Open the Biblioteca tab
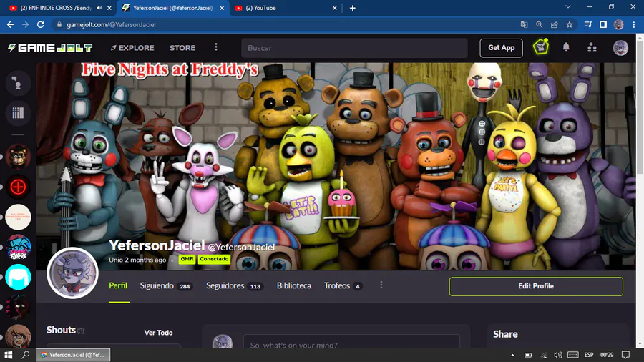Screen dimensions: 644x362 (293, 285)
